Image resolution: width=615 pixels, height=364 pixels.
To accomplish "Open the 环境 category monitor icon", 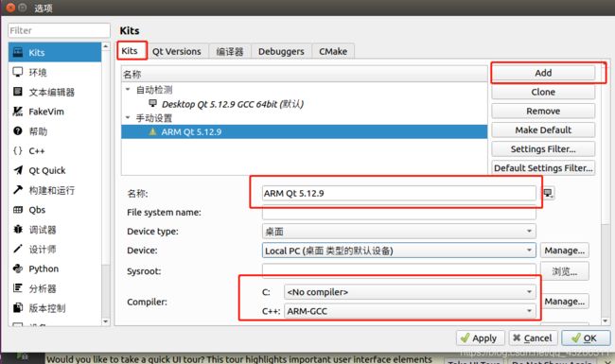I will coord(18,72).
